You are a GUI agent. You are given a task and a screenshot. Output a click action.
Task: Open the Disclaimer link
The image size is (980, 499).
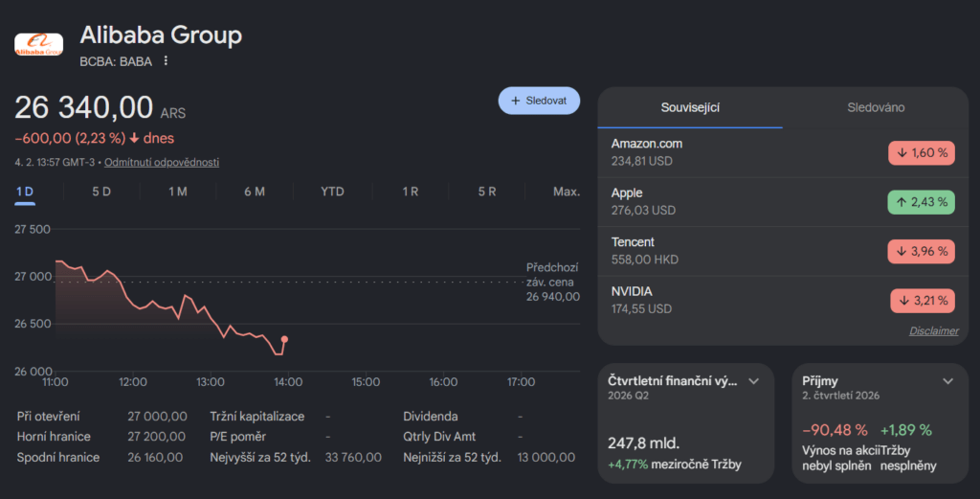pos(933,331)
